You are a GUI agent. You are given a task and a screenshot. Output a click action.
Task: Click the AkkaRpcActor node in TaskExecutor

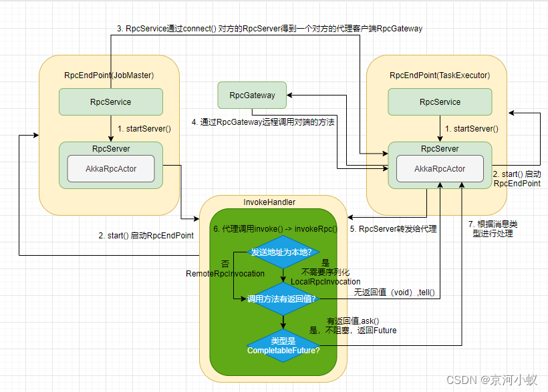(440, 169)
